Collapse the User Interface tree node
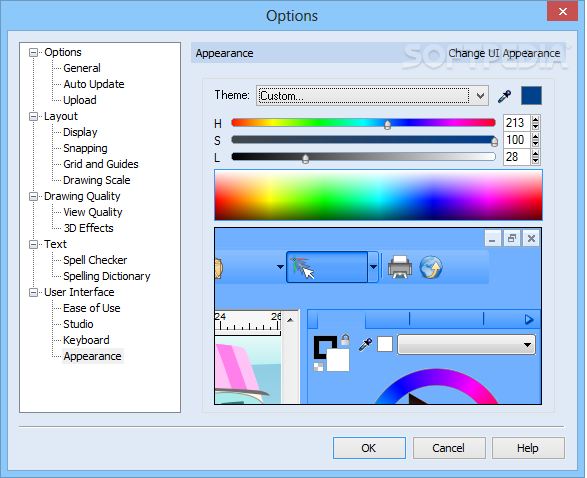 point(34,292)
